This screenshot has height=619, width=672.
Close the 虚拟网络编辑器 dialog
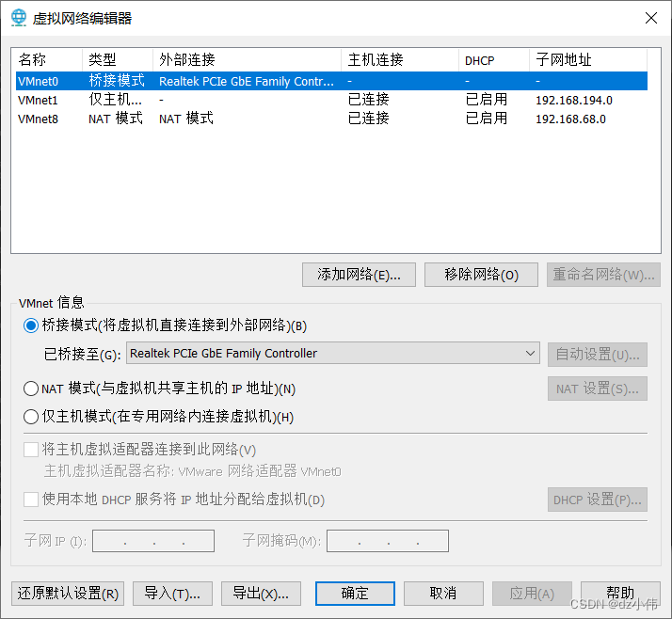click(x=651, y=18)
